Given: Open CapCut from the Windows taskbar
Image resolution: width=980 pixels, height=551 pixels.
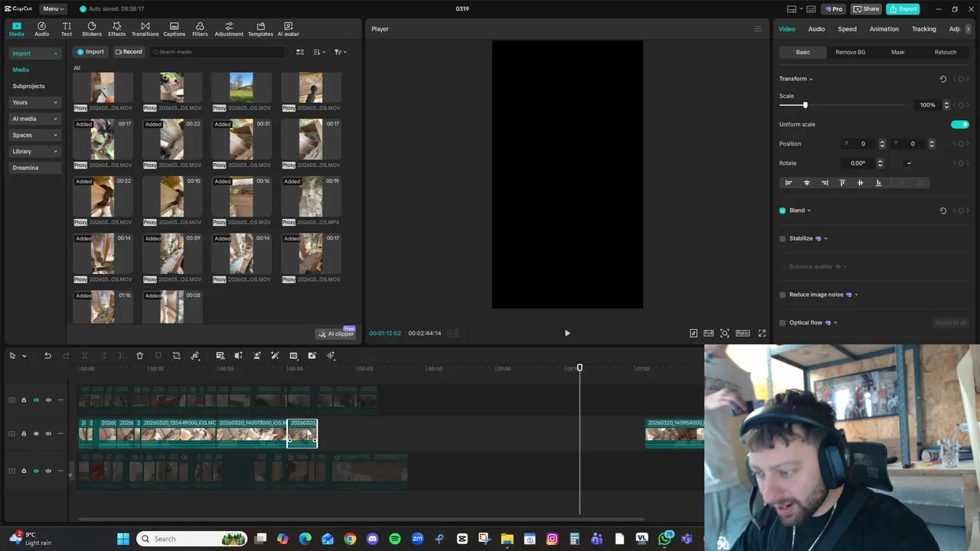Looking at the screenshot, I should [x=462, y=539].
